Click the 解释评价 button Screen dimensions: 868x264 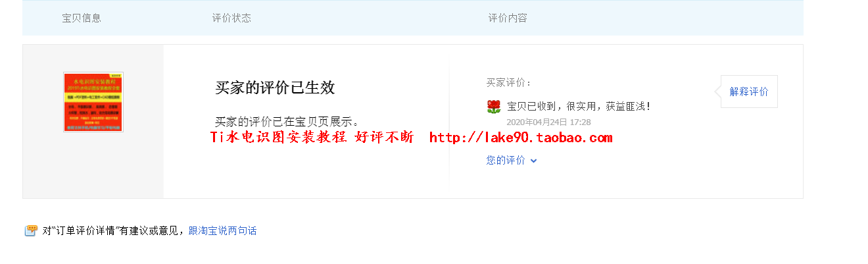click(749, 92)
